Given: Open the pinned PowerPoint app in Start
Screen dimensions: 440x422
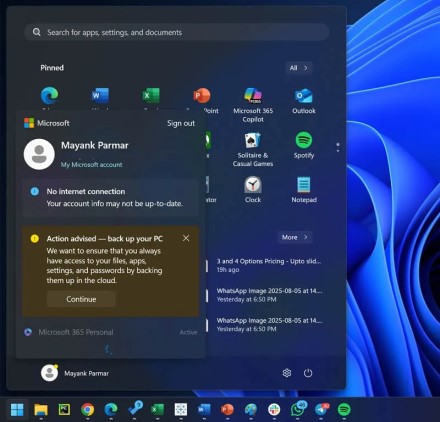Looking at the screenshot, I should point(202,96).
